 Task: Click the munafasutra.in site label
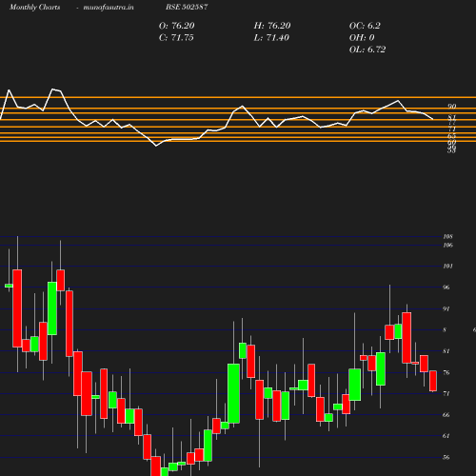point(109,8)
